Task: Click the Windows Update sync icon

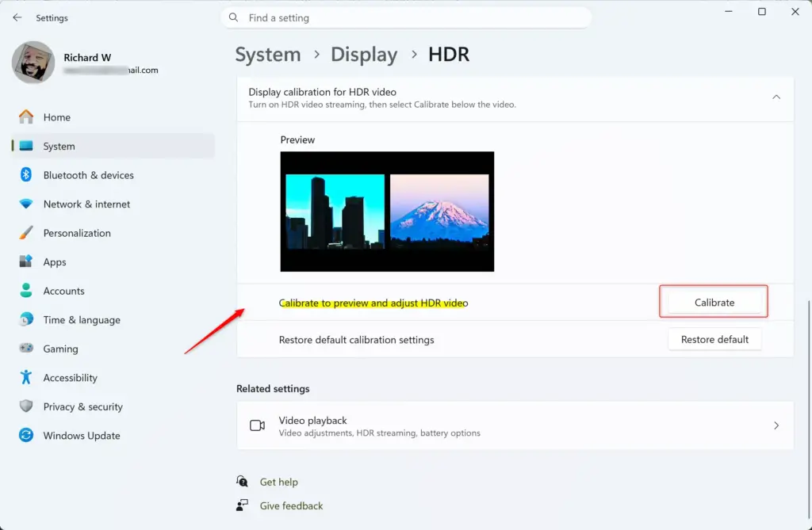Action: [x=26, y=435]
